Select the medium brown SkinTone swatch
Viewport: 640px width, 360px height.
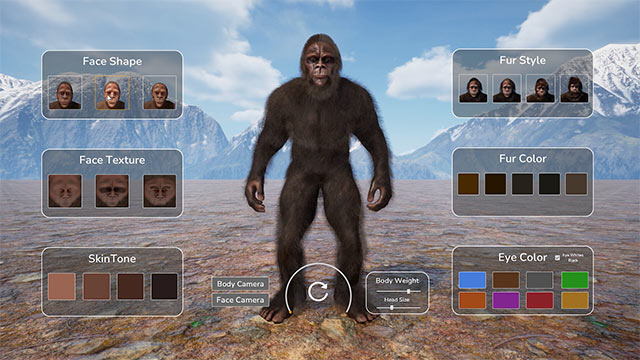[x=96, y=287]
